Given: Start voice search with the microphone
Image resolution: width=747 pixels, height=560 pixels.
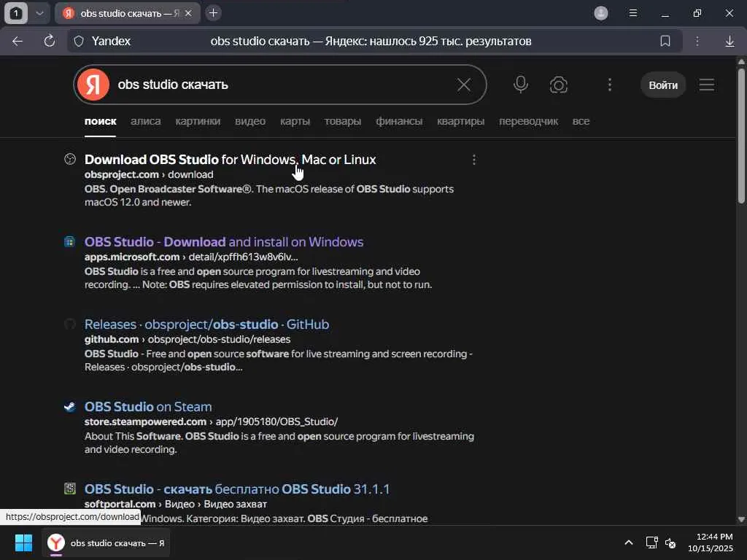Looking at the screenshot, I should click(x=521, y=85).
